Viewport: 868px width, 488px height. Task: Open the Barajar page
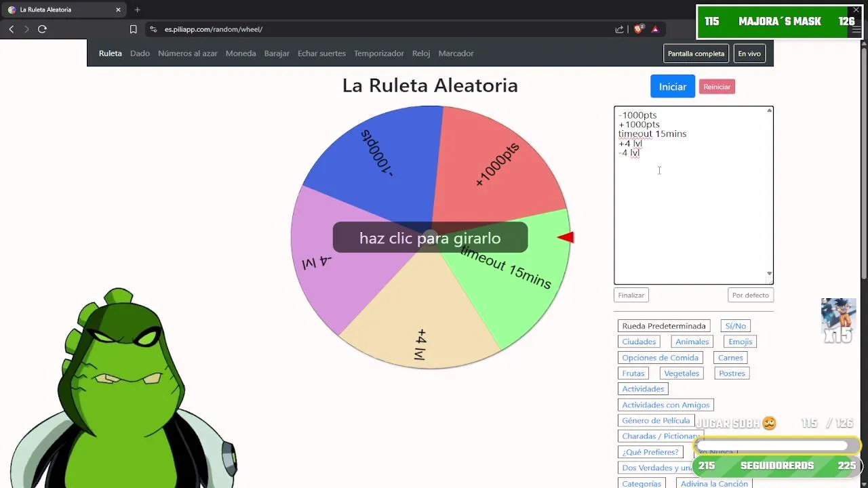tap(277, 53)
